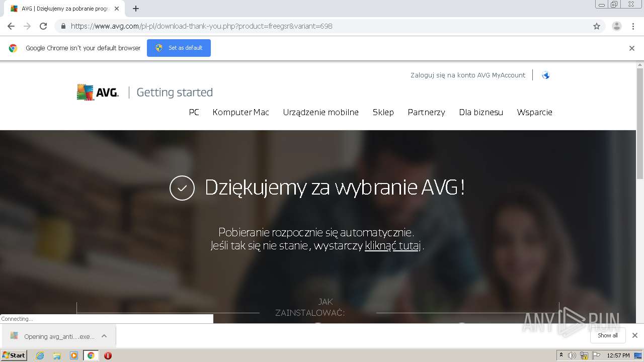
Task: Open the Windows Start menu
Action: pos(14,355)
